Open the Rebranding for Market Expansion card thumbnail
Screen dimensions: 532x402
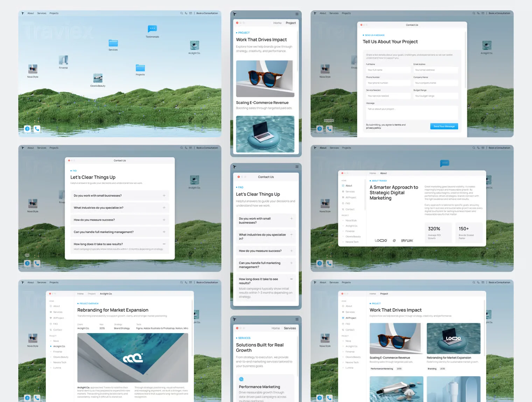454,339
